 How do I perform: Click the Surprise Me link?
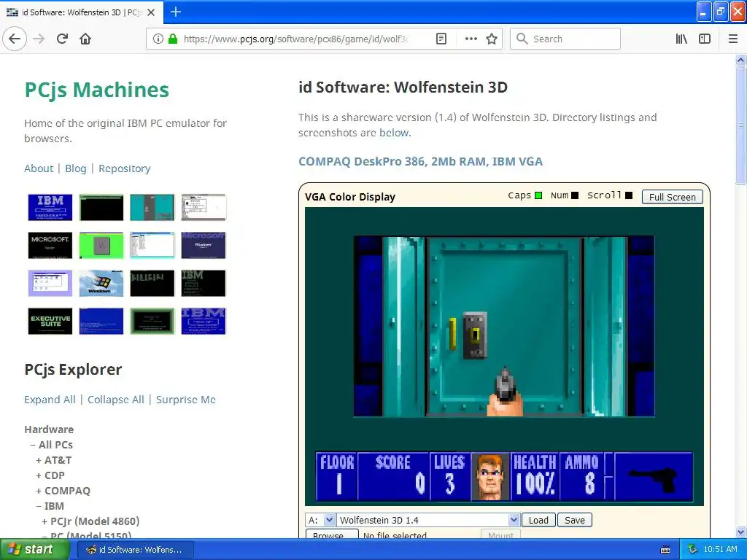point(186,400)
